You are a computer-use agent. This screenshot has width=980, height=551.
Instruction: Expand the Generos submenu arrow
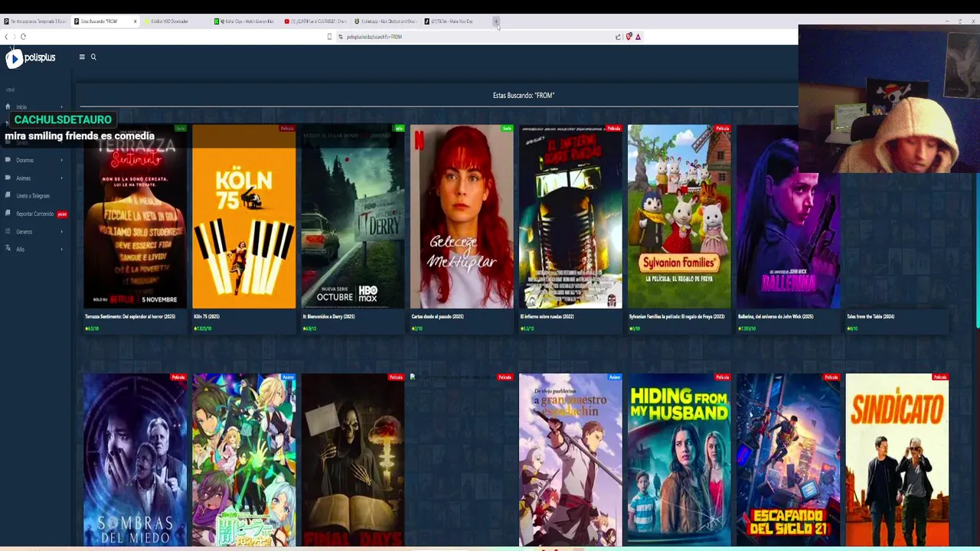point(62,232)
